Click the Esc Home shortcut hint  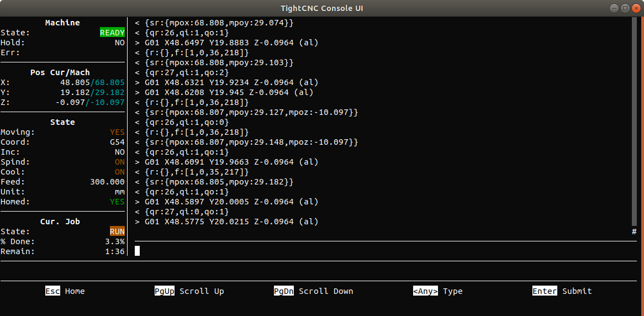pyautogui.click(x=65, y=291)
